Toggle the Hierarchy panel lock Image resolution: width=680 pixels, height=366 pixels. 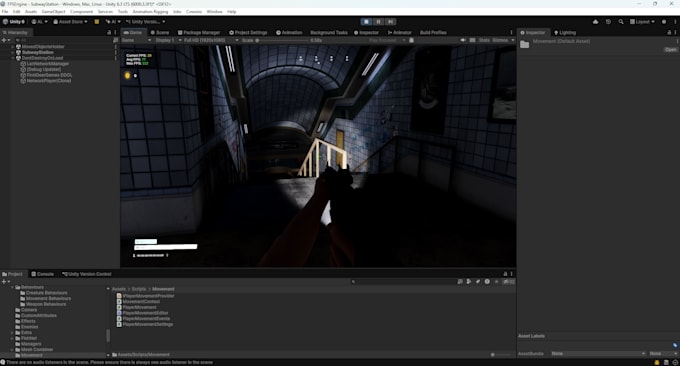pyautogui.click(x=109, y=33)
